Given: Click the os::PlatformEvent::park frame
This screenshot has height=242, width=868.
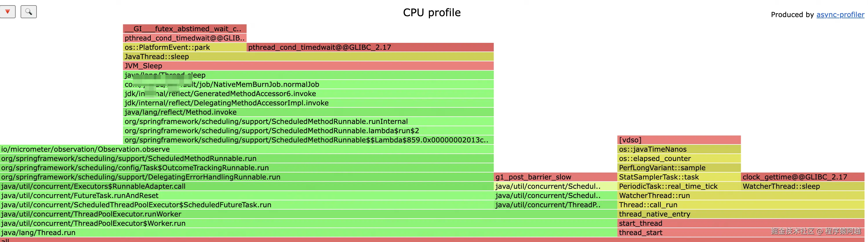Looking at the screenshot, I should pos(185,47).
